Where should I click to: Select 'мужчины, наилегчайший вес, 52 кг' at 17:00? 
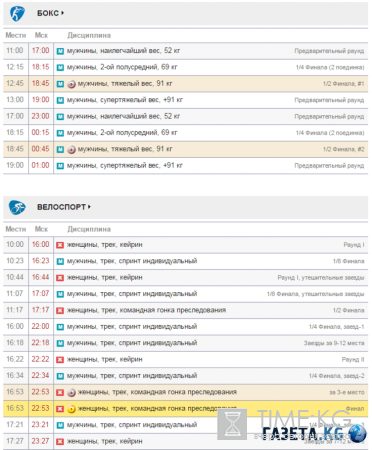coord(123,51)
